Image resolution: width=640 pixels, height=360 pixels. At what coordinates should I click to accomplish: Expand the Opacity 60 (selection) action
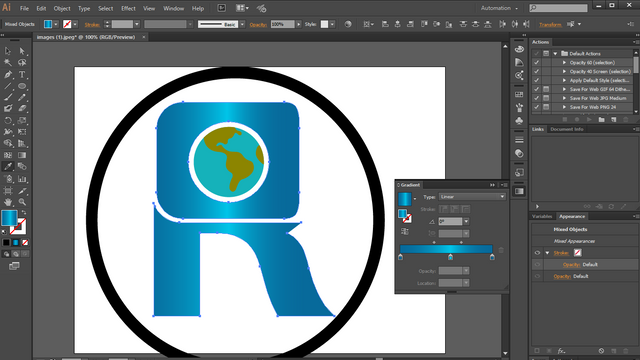(564, 62)
